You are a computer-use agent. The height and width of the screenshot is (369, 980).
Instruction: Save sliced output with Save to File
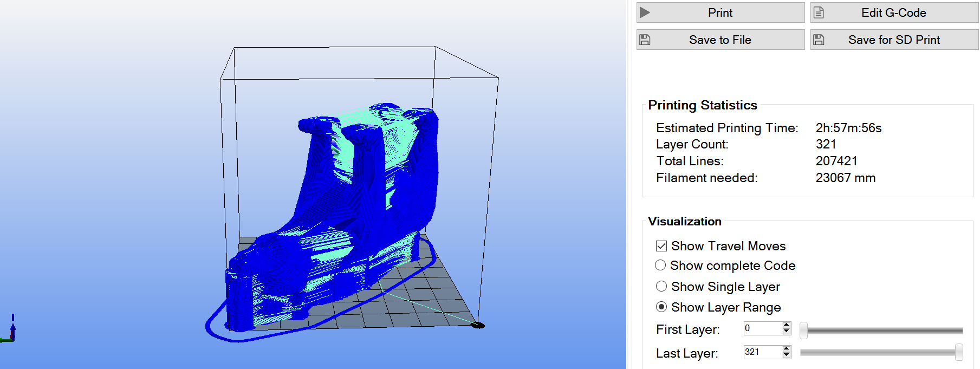[x=721, y=40]
